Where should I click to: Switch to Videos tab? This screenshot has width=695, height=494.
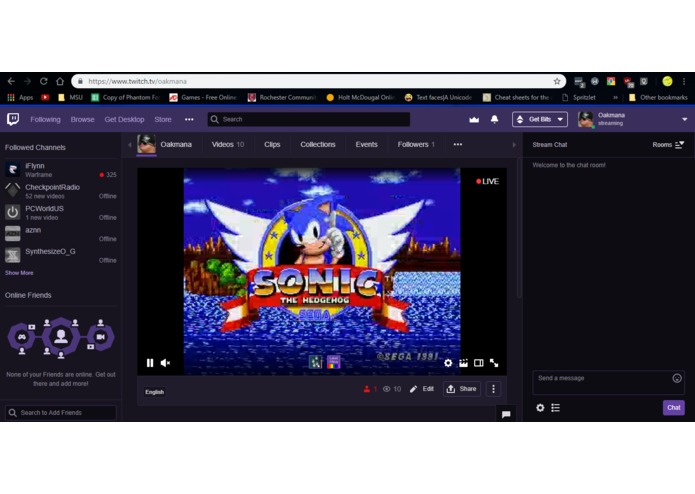pyautogui.click(x=228, y=144)
